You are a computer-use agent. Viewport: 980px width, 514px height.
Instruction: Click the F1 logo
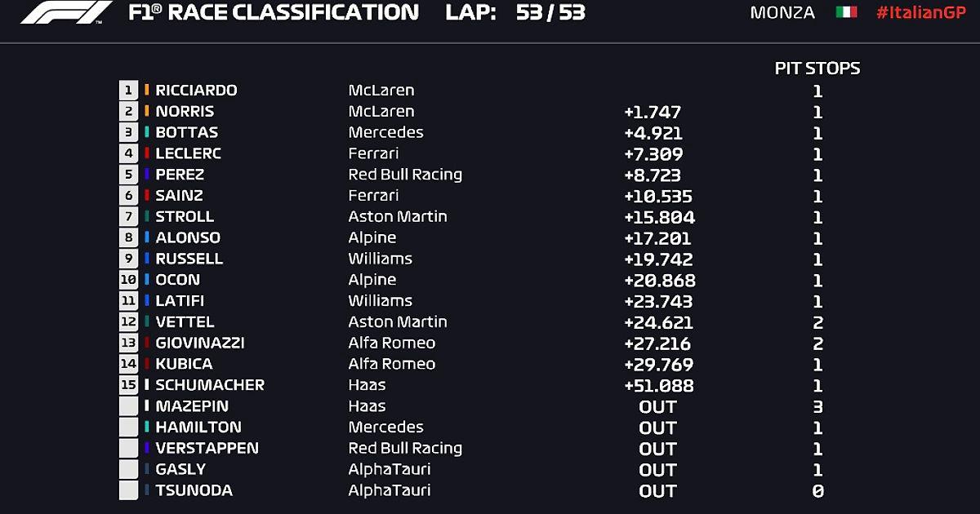point(67,12)
